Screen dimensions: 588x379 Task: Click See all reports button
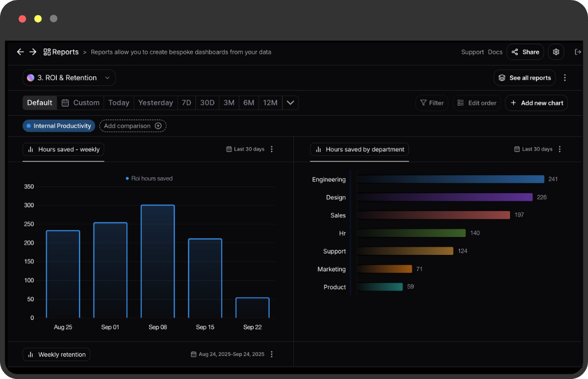525,78
